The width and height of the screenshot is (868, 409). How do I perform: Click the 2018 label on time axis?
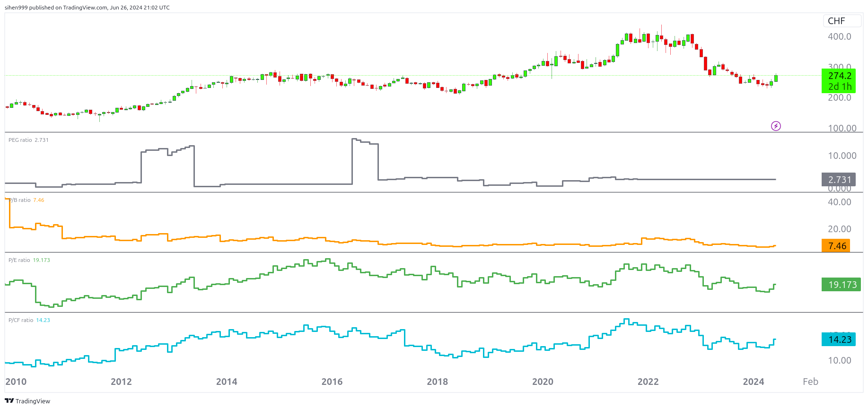click(437, 382)
